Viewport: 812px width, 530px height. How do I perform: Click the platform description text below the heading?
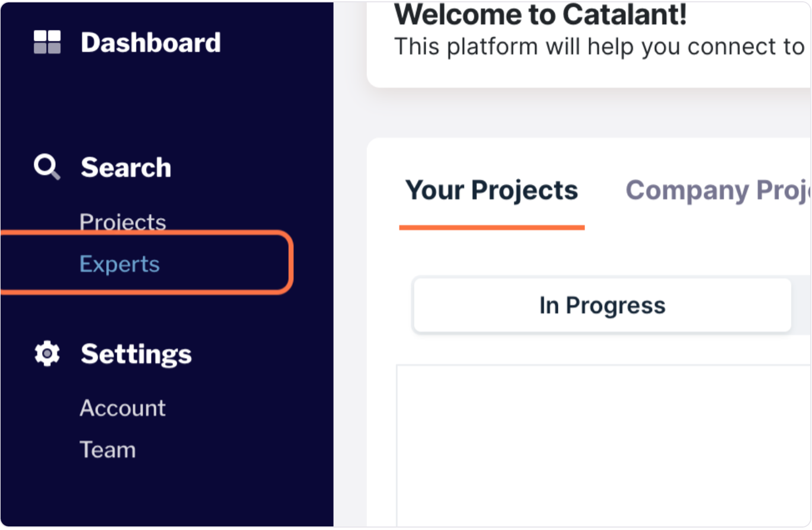point(599,46)
